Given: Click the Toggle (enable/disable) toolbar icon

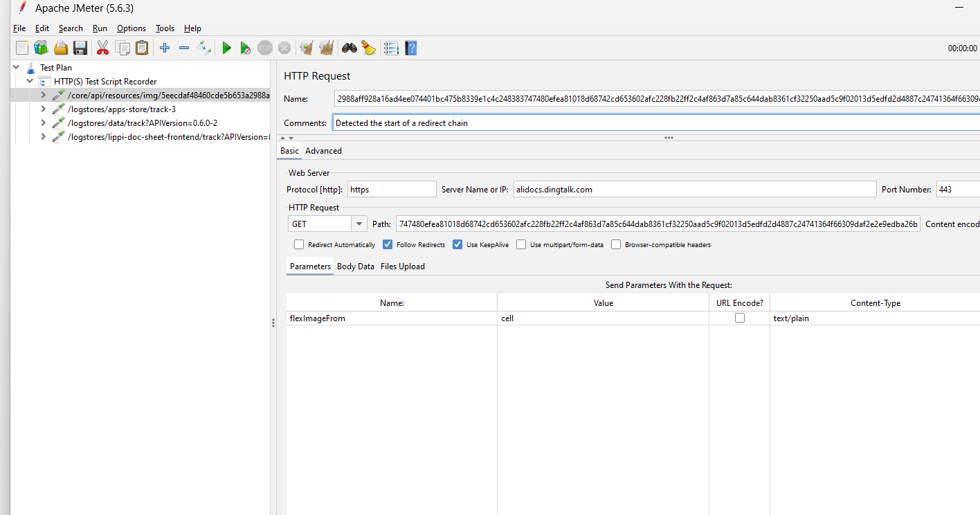Looking at the screenshot, I should pos(203,48).
